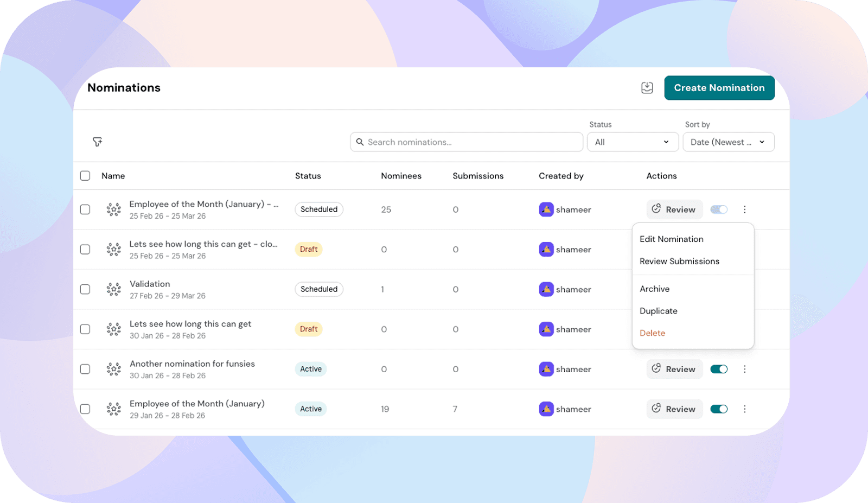Image resolution: width=868 pixels, height=503 pixels.
Task: Click shameer's avatar in the Validation row
Action: point(546,289)
